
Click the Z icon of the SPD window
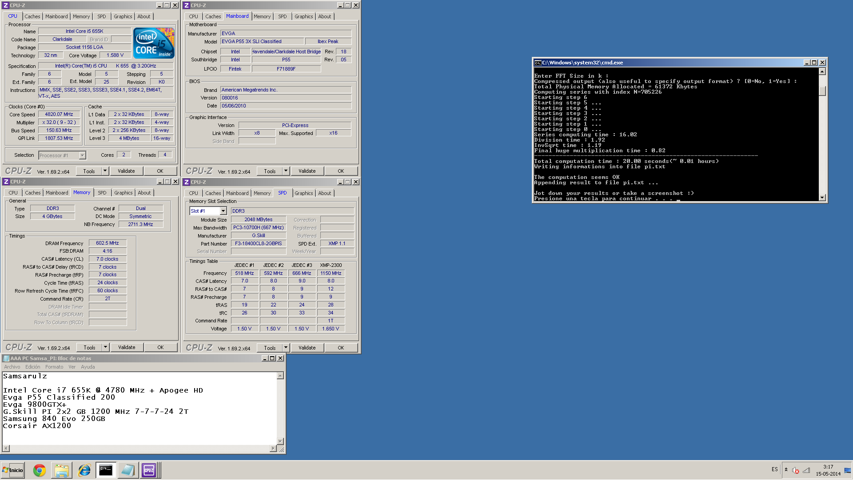(x=187, y=182)
